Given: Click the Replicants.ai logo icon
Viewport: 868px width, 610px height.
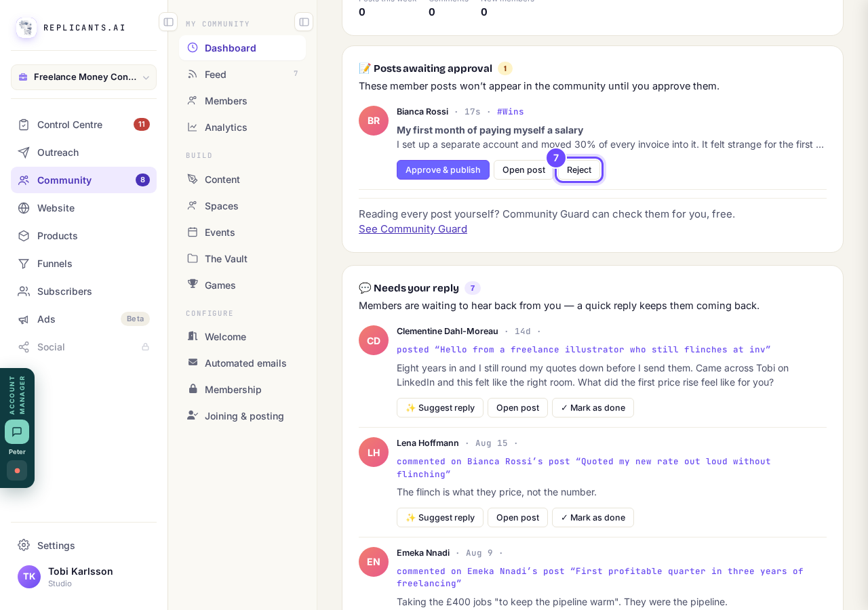Looking at the screenshot, I should click(26, 28).
